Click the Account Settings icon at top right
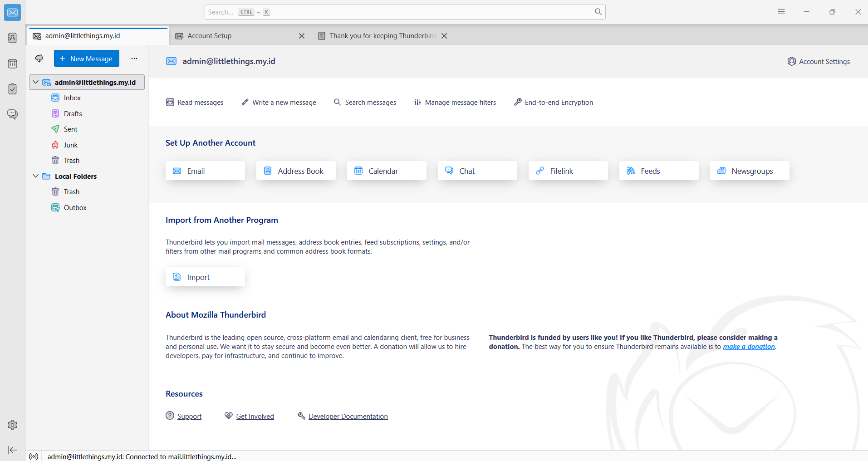The width and height of the screenshot is (868, 461). [792, 61]
